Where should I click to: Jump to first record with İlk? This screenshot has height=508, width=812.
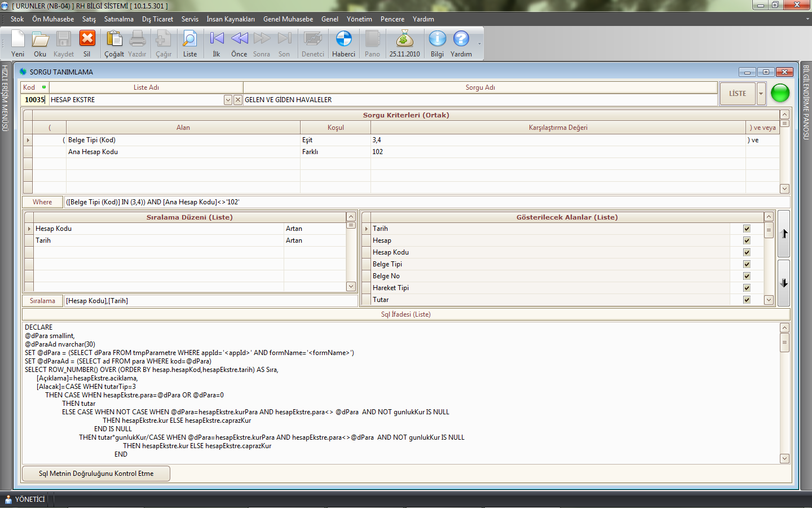click(x=217, y=40)
